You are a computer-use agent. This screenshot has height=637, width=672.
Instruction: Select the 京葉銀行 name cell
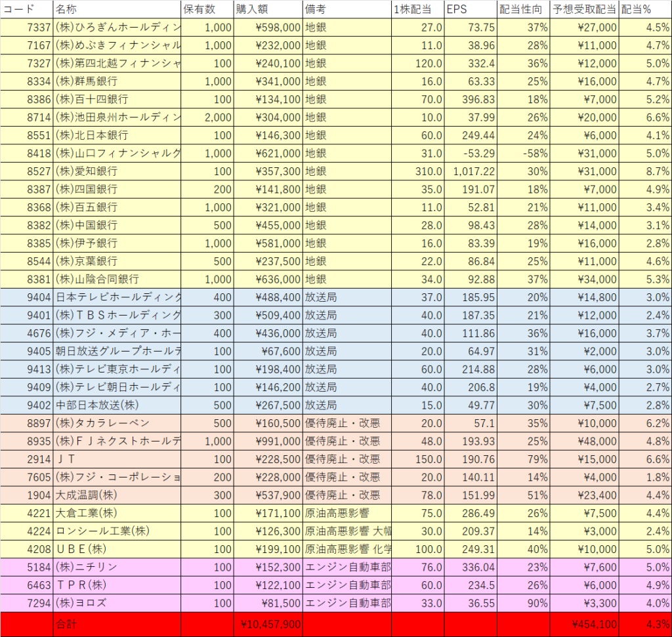click(x=117, y=261)
